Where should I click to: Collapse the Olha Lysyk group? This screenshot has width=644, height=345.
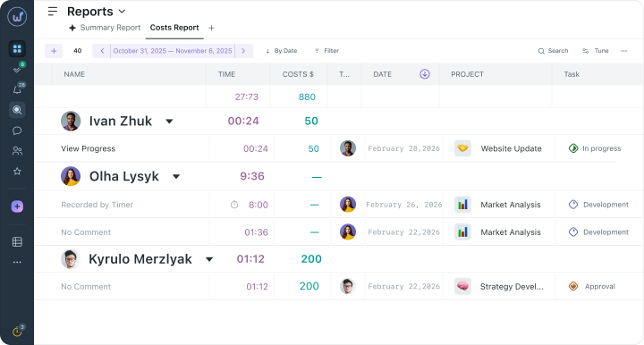pos(176,177)
